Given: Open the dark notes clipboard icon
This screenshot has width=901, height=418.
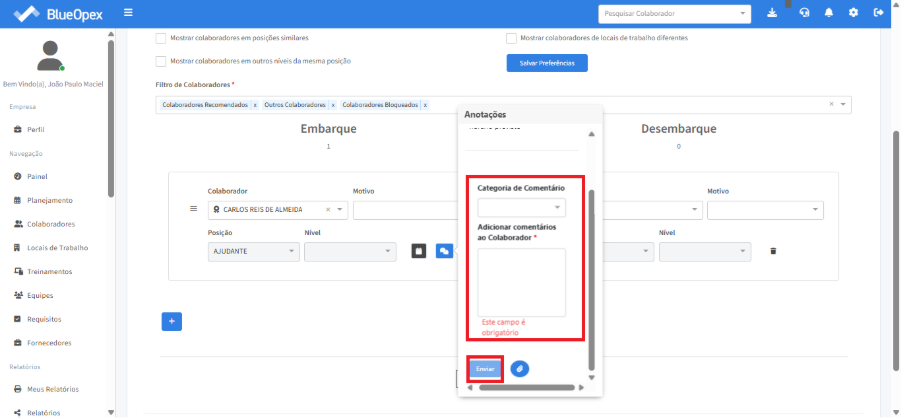Looking at the screenshot, I should [419, 251].
